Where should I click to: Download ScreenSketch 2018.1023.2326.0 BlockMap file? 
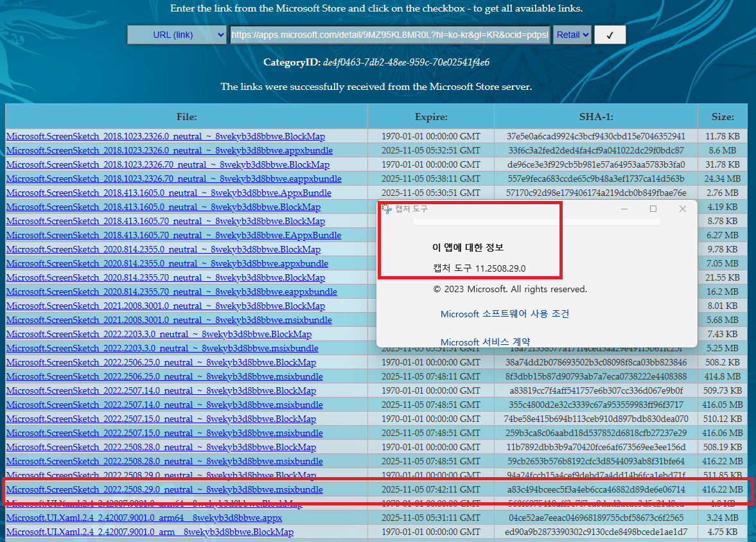pyautogui.click(x=165, y=137)
